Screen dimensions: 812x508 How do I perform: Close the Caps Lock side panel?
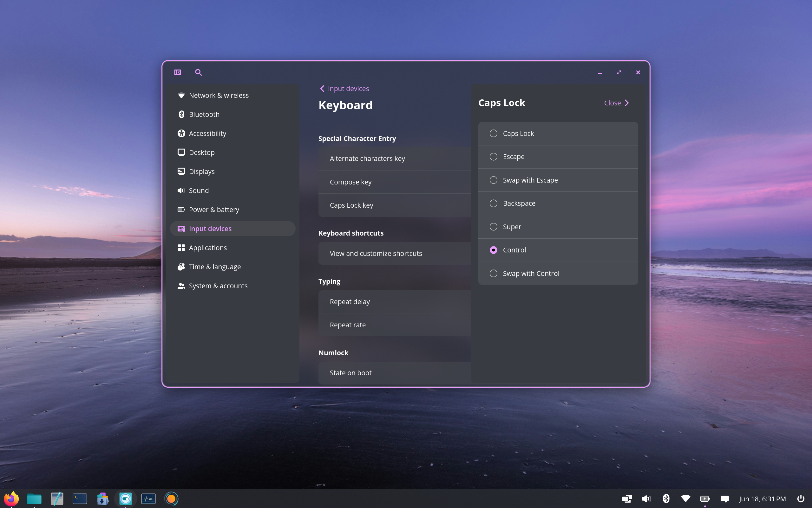coord(617,103)
